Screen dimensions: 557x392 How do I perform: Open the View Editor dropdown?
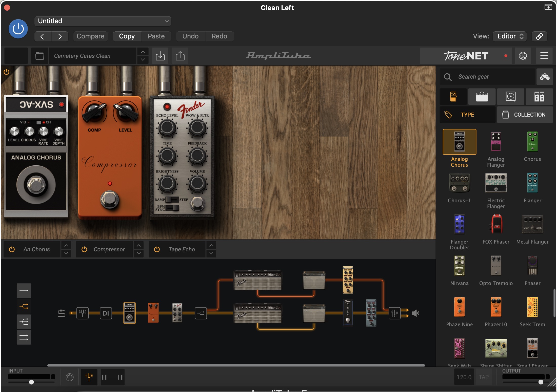click(510, 36)
